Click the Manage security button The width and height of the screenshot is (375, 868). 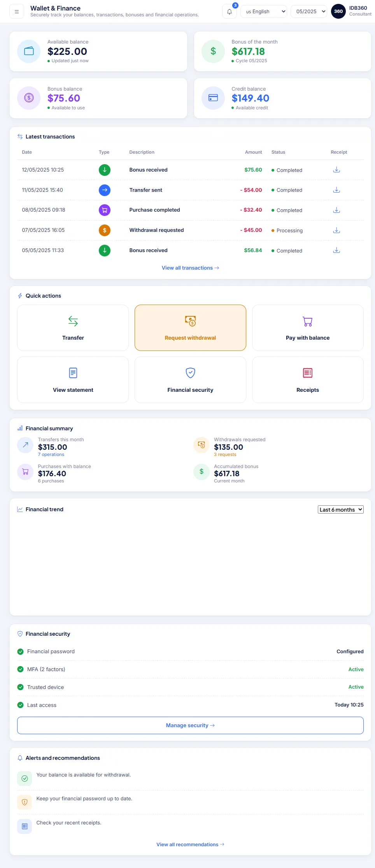click(x=190, y=726)
